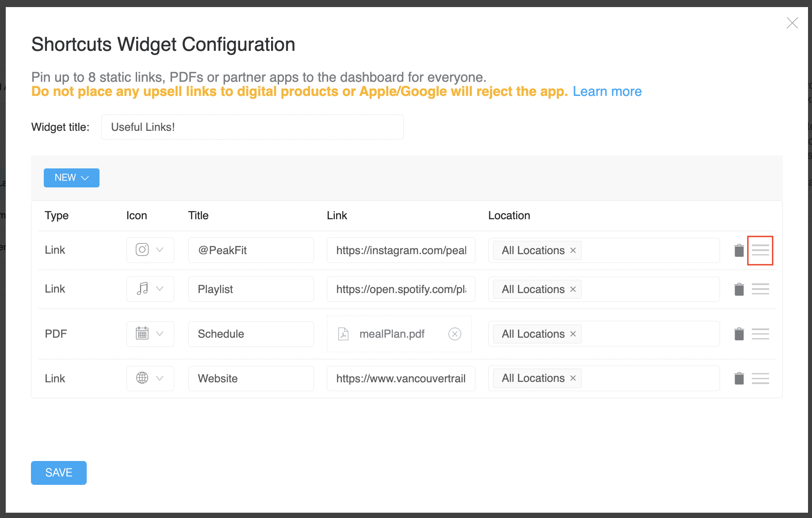This screenshot has height=518, width=812.
Task: Click the Link type cell in Website row
Action: pos(55,379)
